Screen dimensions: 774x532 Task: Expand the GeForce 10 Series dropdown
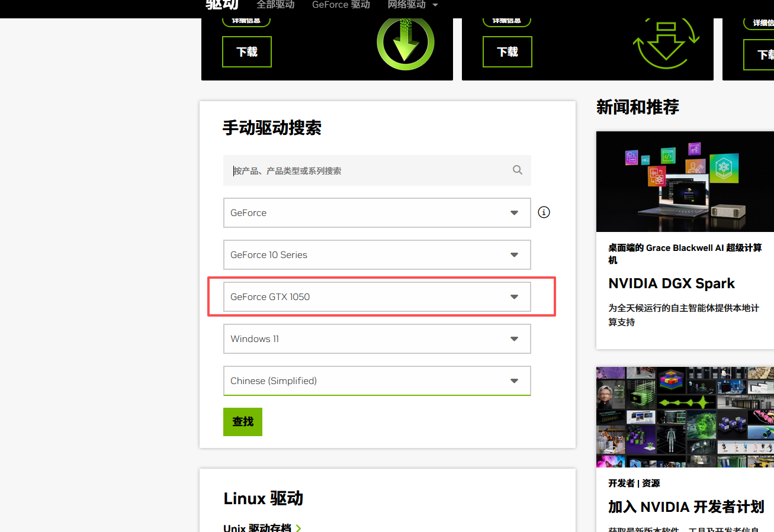(x=377, y=254)
